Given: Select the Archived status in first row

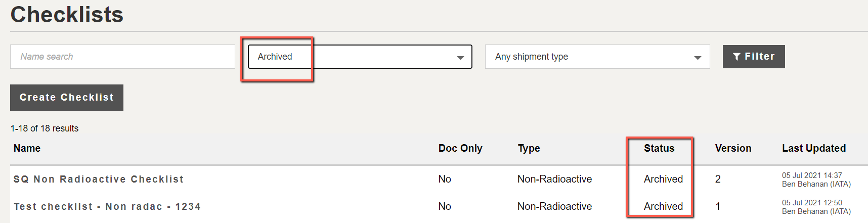Looking at the screenshot, I should coord(663,179).
